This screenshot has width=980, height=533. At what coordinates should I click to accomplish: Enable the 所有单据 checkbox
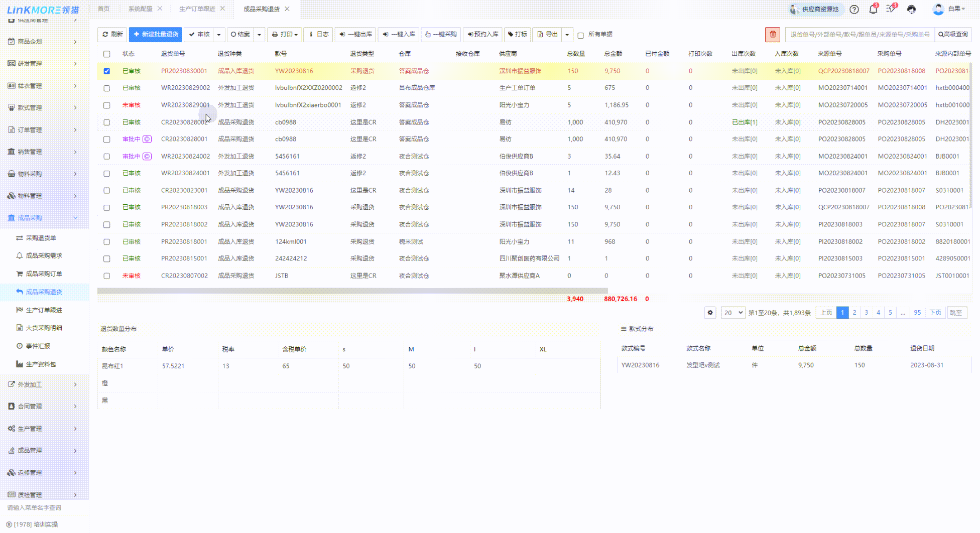coord(580,35)
